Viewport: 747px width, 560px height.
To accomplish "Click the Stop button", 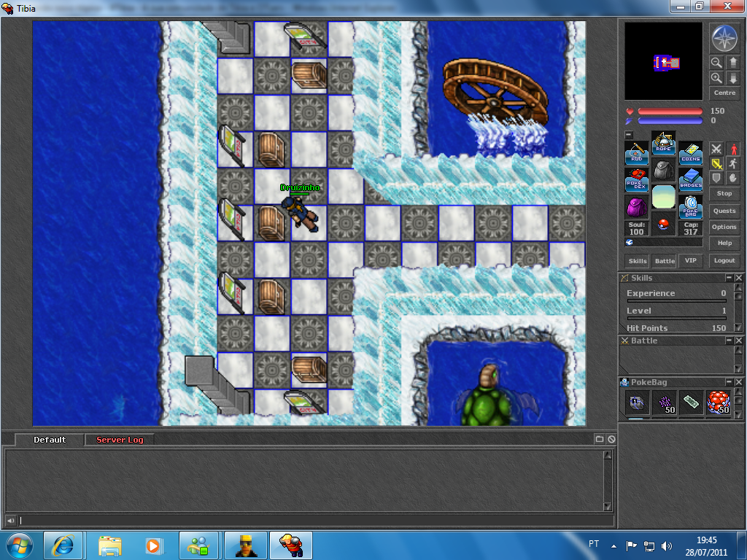I will point(724,193).
